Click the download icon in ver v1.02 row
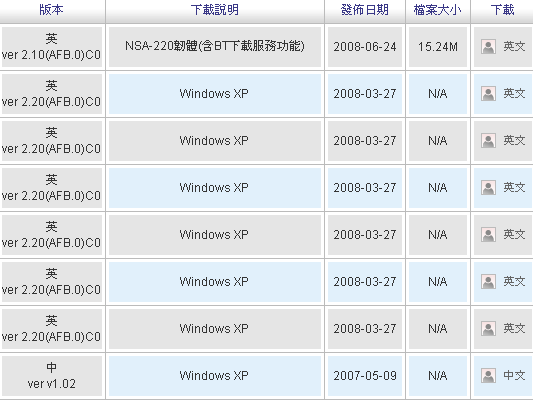 [488, 376]
